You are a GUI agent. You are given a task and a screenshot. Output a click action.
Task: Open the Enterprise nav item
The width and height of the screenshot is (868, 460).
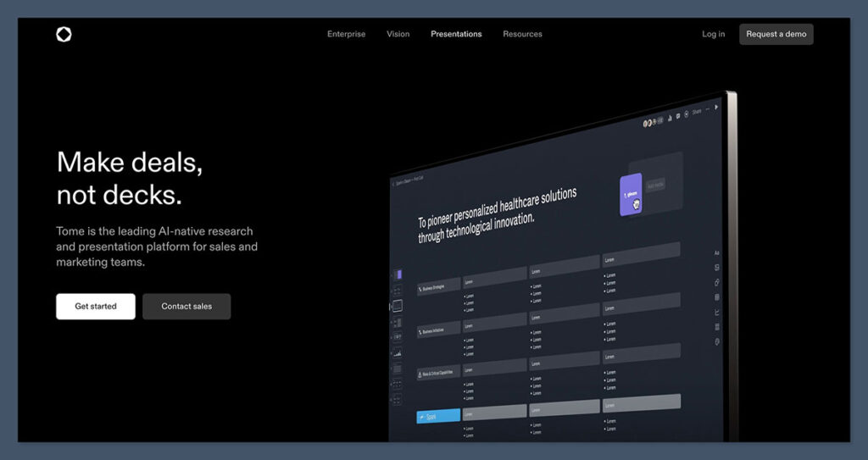tap(346, 35)
